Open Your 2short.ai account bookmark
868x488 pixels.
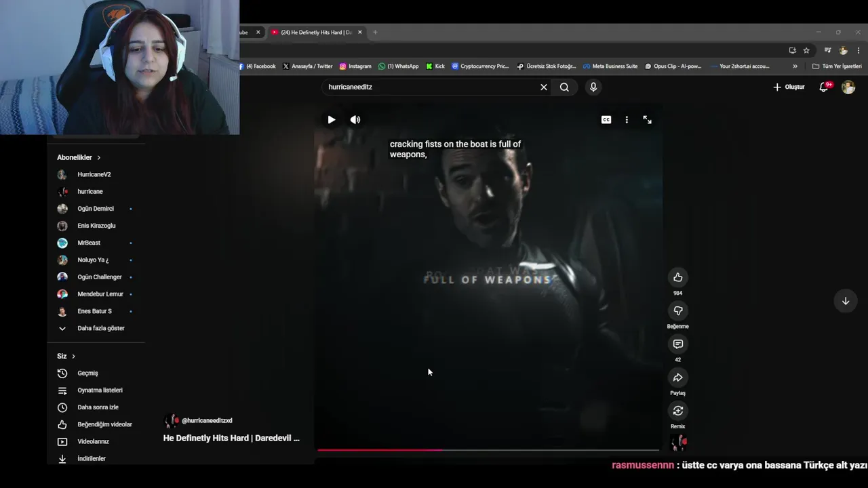[739, 66]
